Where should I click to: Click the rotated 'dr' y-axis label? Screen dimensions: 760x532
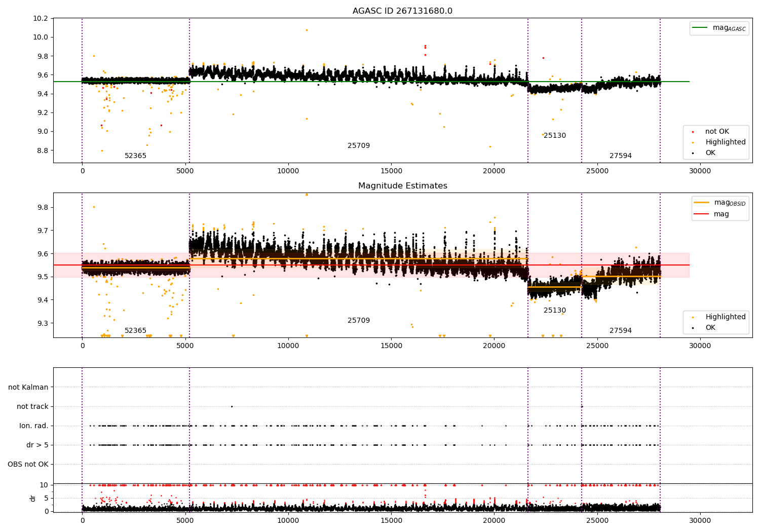click(33, 498)
